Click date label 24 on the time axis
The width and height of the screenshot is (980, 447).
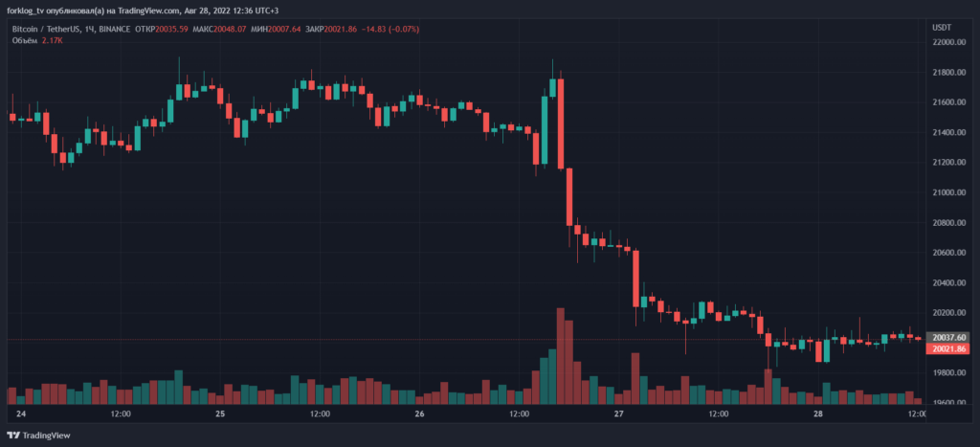[x=22, y=415]
